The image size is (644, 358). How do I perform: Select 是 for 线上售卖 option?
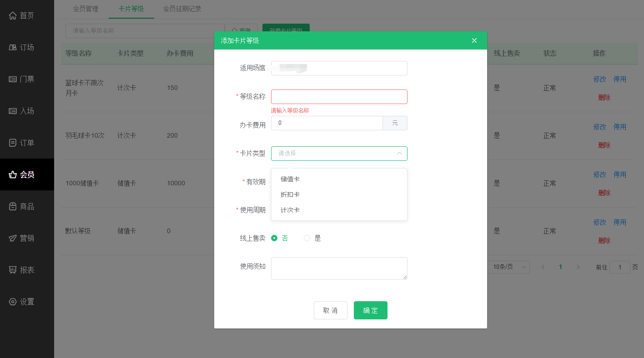coord(307,238)
